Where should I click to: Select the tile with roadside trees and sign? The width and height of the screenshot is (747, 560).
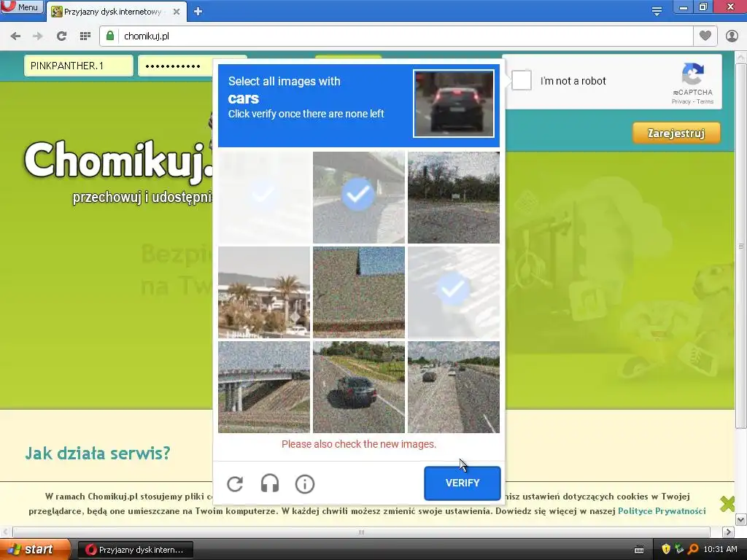tap(454, 197)
